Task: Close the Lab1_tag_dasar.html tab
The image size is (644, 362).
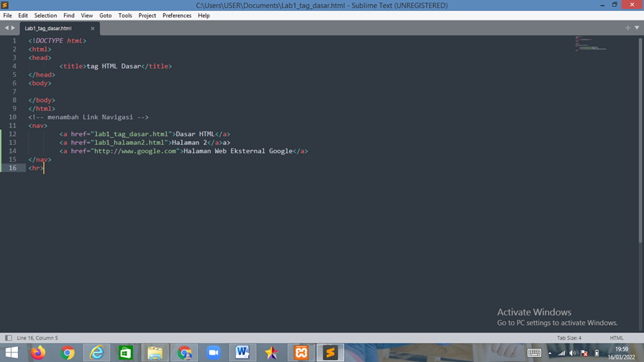Action: (x=92, y=28)
